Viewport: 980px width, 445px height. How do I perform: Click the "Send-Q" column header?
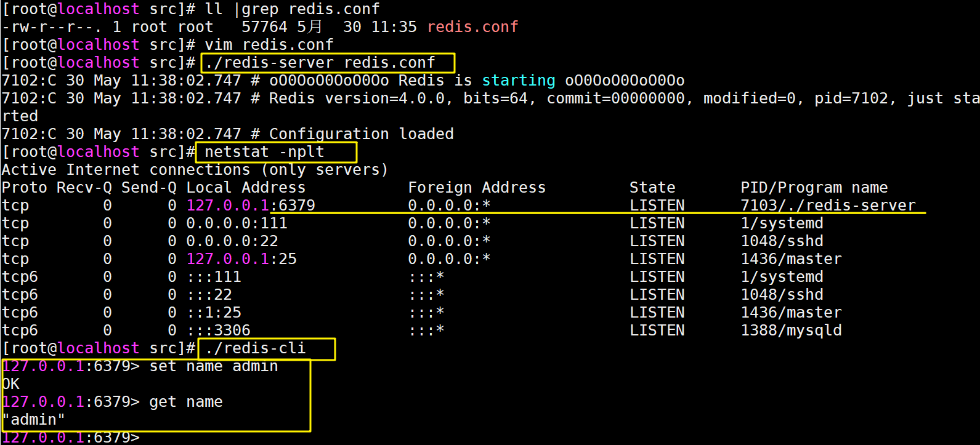pos(149,188)
